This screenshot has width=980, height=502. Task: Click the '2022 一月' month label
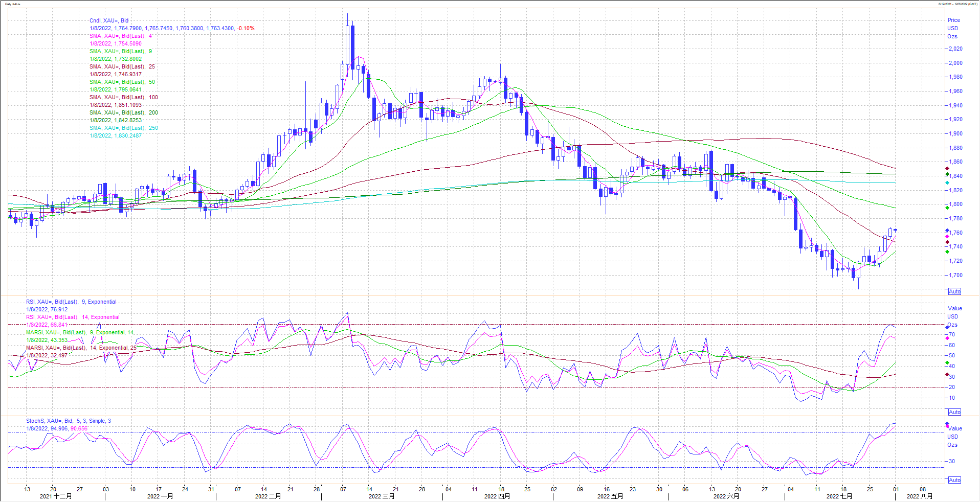tap(160, 496)
